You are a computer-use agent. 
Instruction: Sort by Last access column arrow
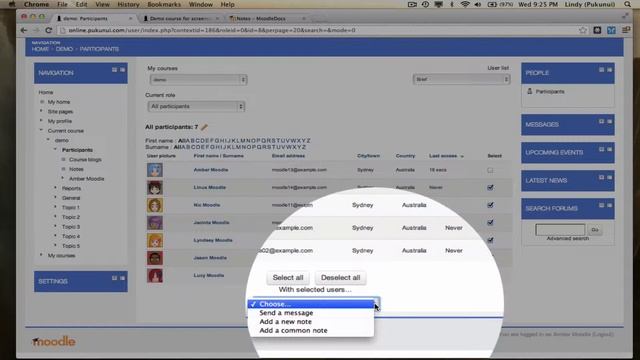[462, 156]
